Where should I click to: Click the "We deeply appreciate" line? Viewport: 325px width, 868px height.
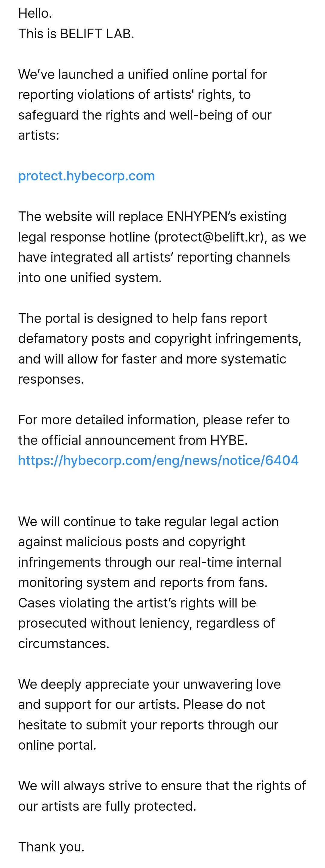click(x=149, y=684)
